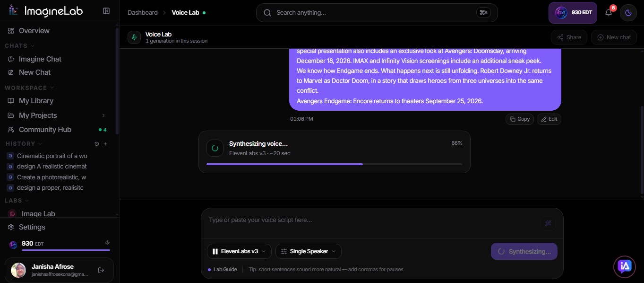This screenshot has height=283, width=644.
Task: Click the chat area vertical scrollbar
Action: point(642,149)
